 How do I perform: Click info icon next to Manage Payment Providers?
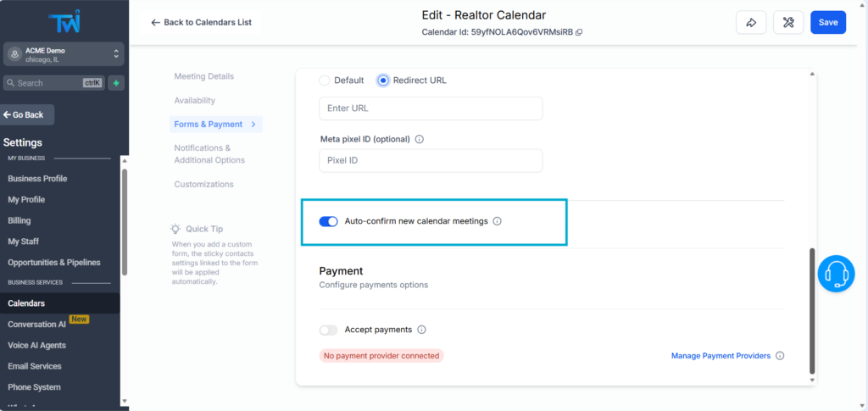tap(780, 356)
